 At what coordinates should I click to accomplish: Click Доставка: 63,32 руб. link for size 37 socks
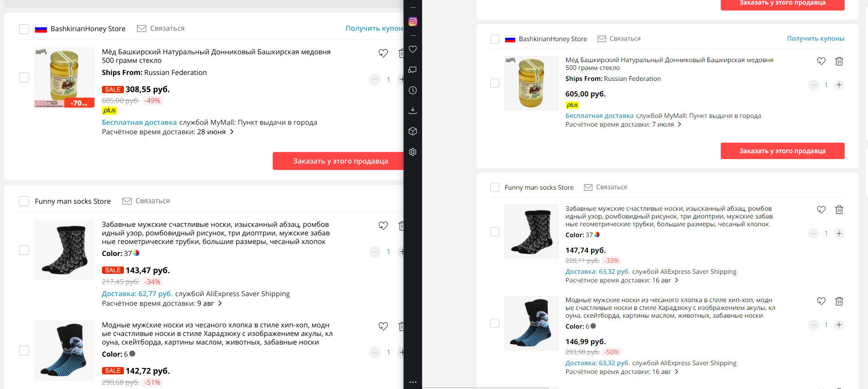598,272
